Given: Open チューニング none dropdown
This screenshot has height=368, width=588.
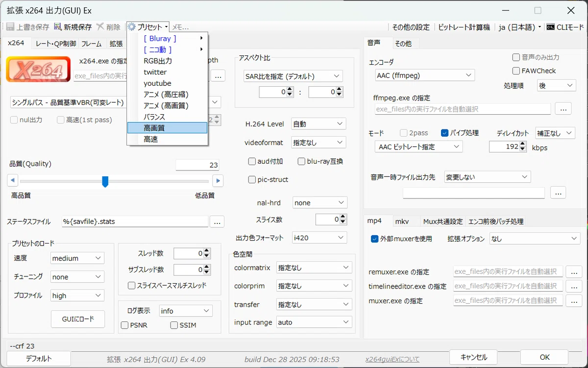Looking at the screenshot, I should pyautogui.click(x=77, y=277).
